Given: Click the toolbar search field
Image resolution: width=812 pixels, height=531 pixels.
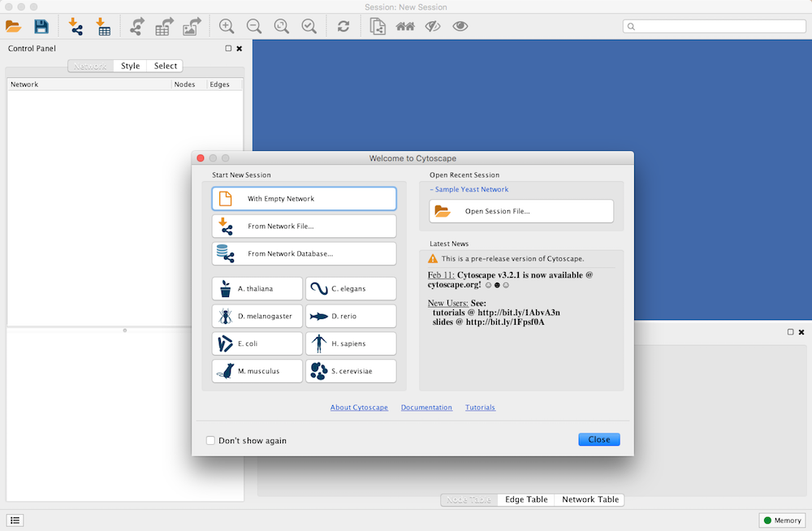Looking at the screenshot, I should point(715,27).
